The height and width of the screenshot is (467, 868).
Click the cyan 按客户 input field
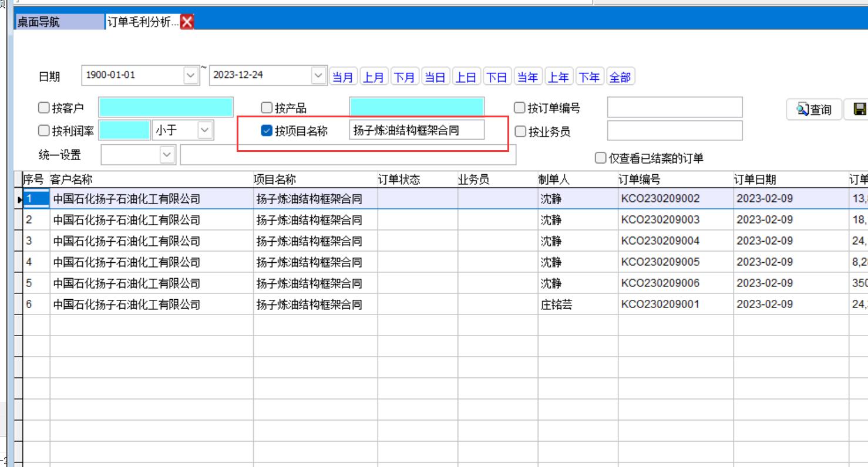(x=166, y=108)
